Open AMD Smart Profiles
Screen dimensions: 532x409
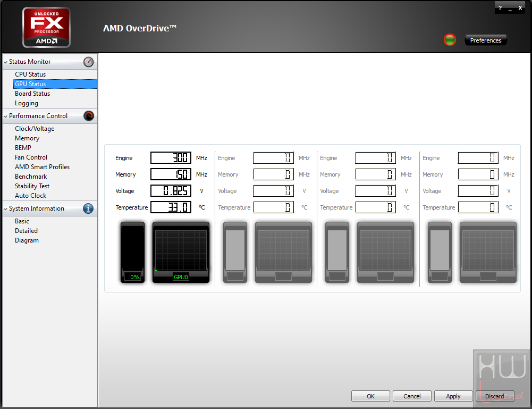42,167
